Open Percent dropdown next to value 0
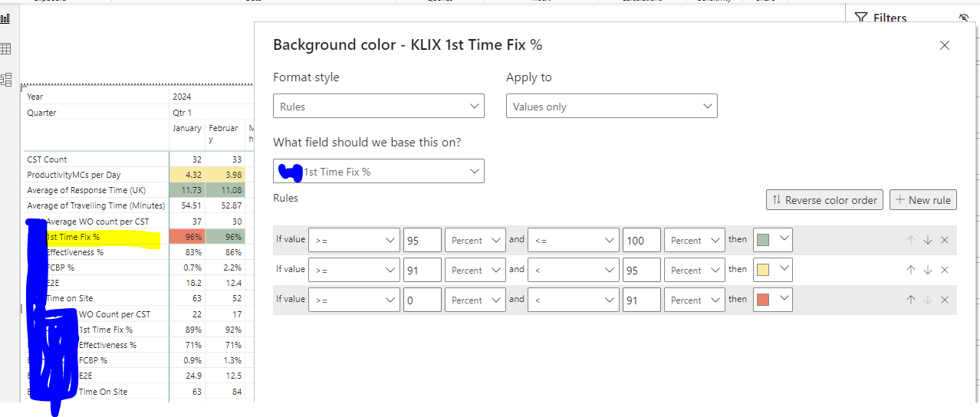The height and width of the screenshot is (417, 980). tap(475, 300)
